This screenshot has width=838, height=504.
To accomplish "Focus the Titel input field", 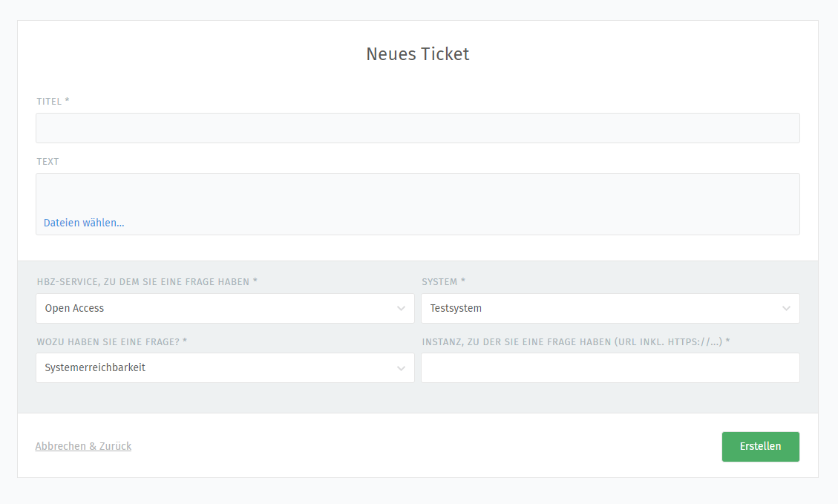I will tap(417, 128).
